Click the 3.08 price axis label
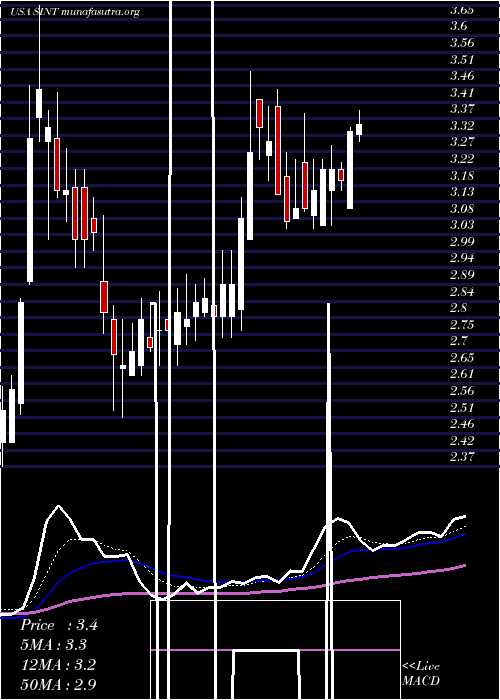The width and height of the screenshot is (500, 700). (x=462, y=208)
